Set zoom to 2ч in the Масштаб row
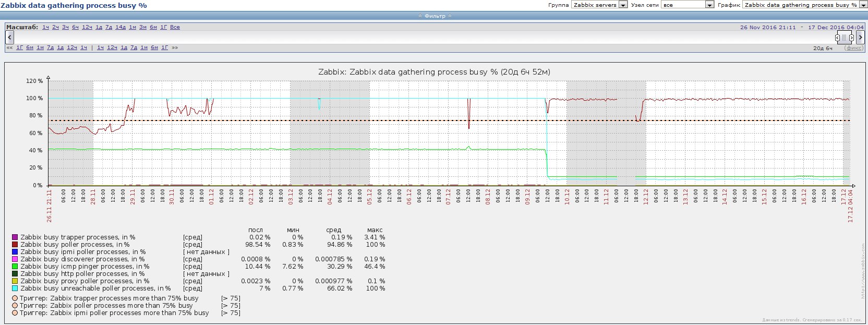This screenshot has width=868, height=325. [55, 27]
